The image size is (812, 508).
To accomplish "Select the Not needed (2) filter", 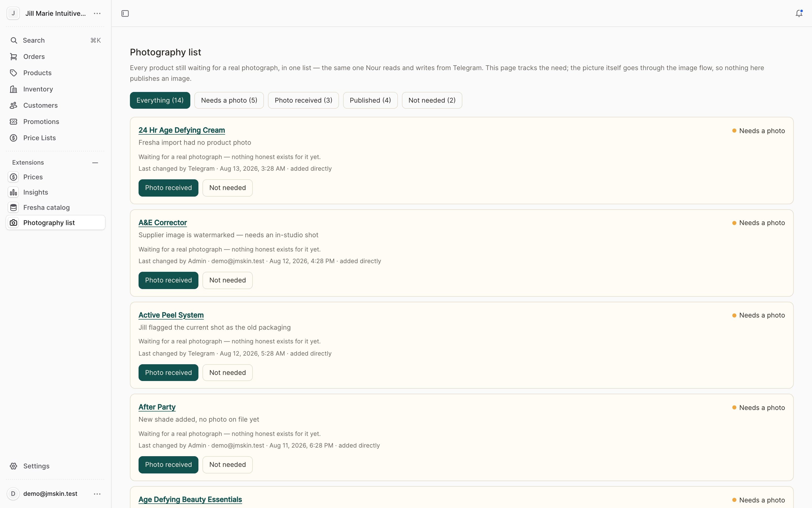I will click(432, 101).
